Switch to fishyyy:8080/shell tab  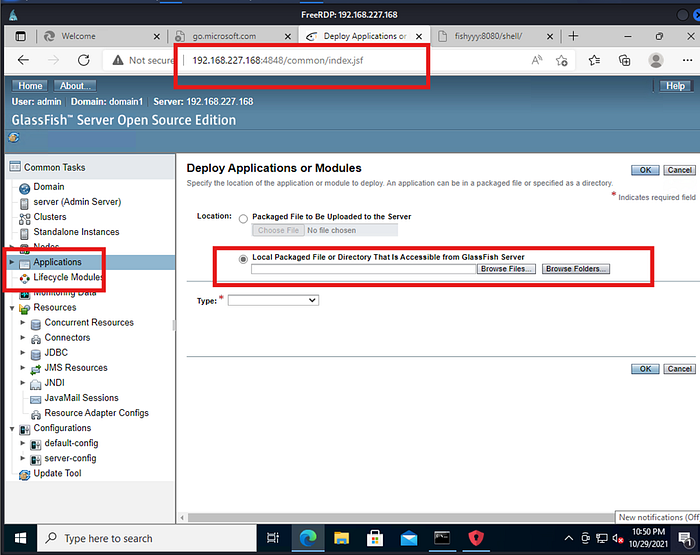pyautogui.click(x=496, y=36)
